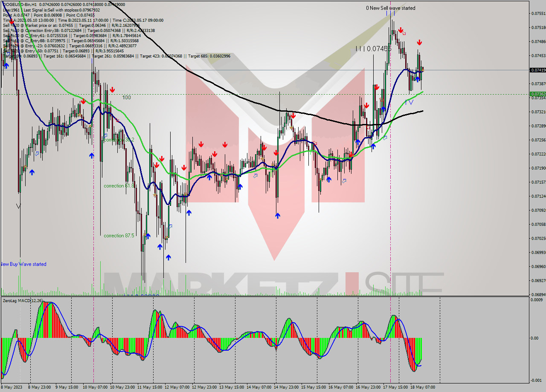This screenshot has width=546, height=392.
Task: Click the 'Last Signal is:Sell with stoploss' line
Action: click(x=51, y=10)
